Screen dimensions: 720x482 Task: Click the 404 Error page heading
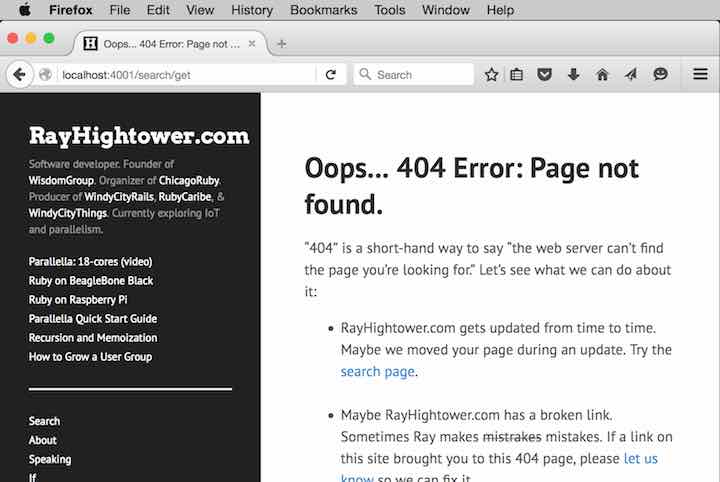tap(471, 186)
